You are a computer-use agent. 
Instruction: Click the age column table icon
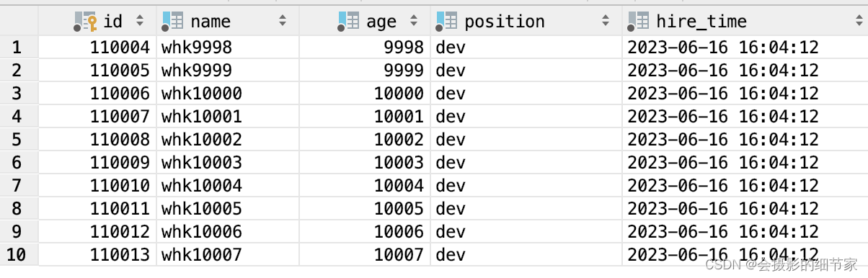tap(348, 22)
